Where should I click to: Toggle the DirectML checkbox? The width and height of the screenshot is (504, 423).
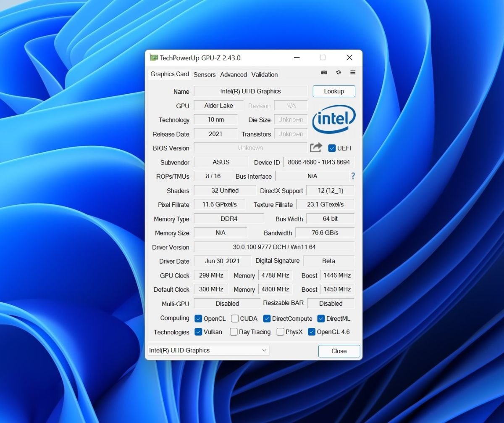[x=321, y=318]
